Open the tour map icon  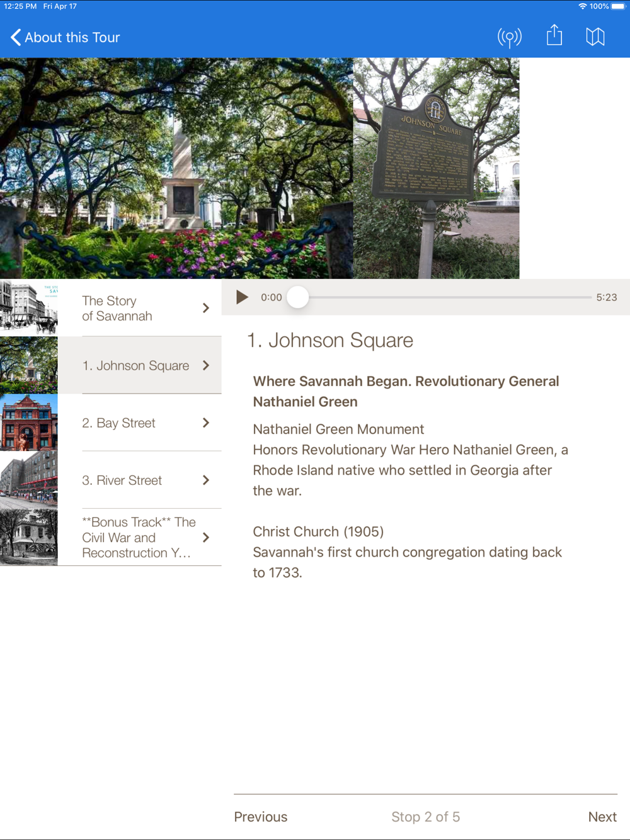click(x=595, y=37)
